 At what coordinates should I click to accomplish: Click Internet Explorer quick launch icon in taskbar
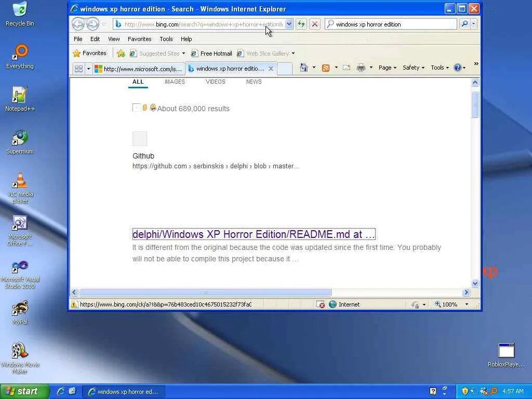click(61, 391)
